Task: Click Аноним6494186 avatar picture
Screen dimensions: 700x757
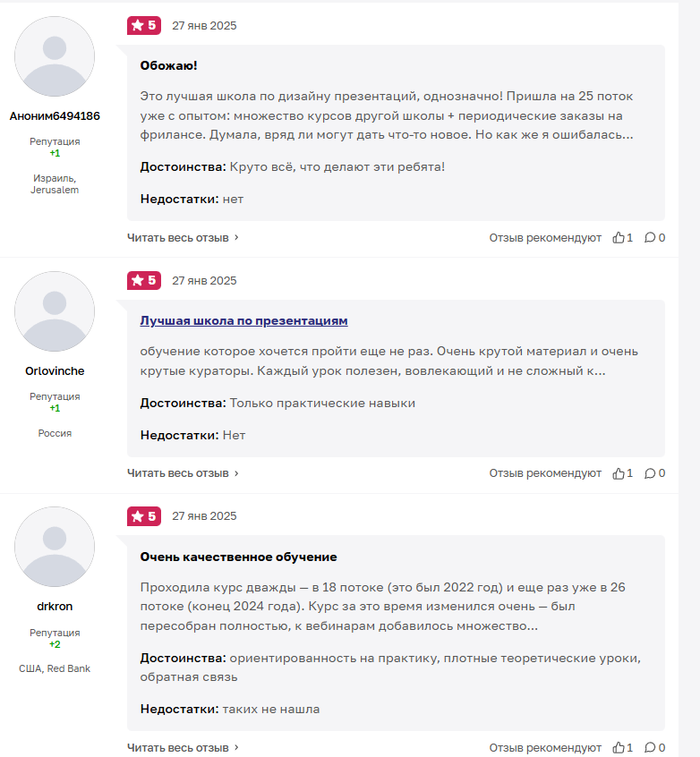Action: click(x=55, y=56)
